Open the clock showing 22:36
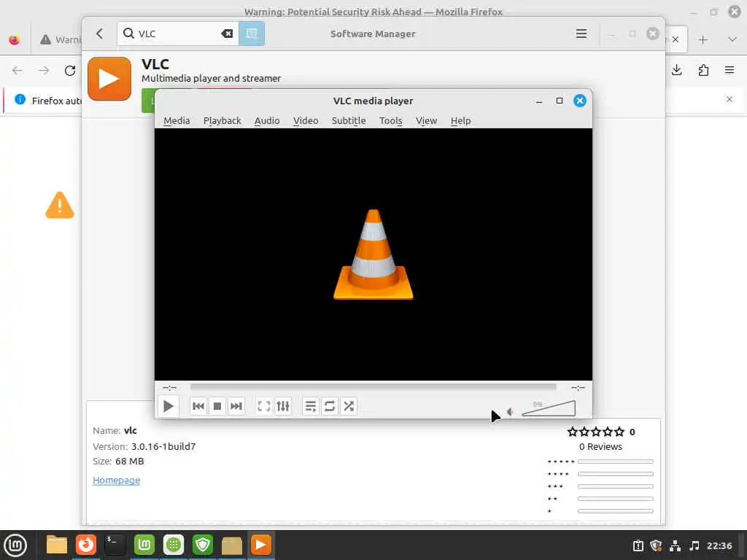This screenshot has height=560, width=747. click(x=719, y=545)
